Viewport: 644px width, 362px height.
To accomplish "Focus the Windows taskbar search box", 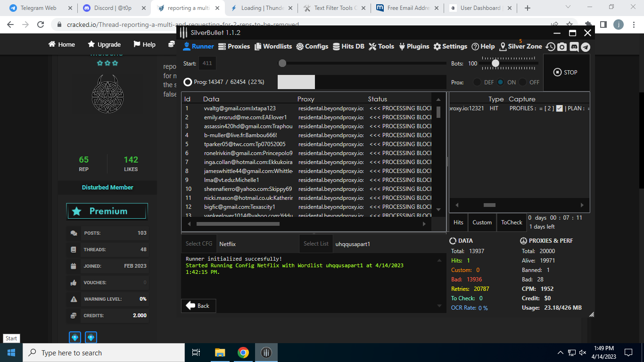I will 104,353.
